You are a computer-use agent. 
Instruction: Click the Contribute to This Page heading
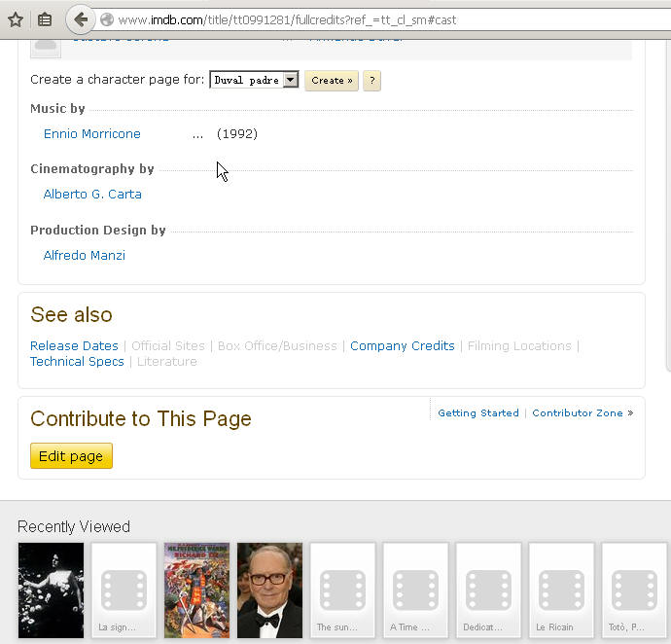pyautogui.click(x=141, y=418)
